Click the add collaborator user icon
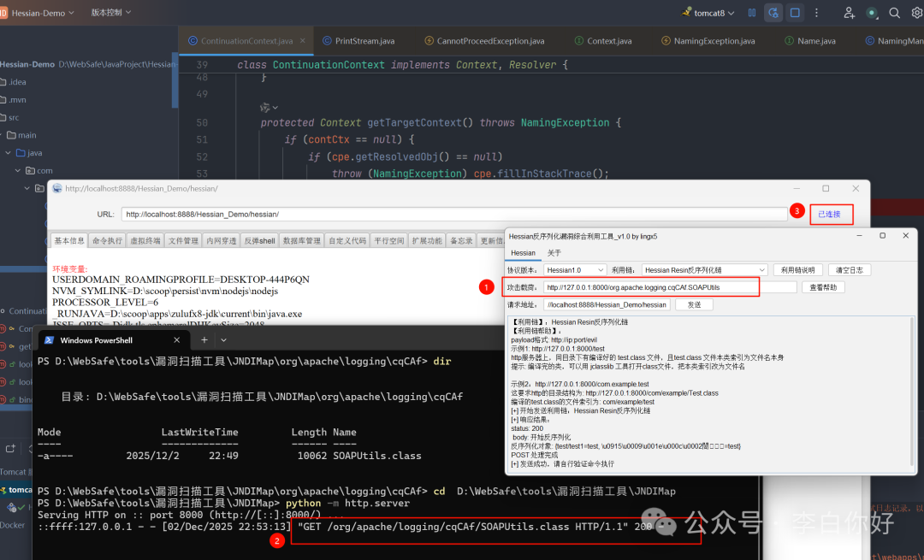Viewport: 924px width, 560px height. (x=849, y=12)
